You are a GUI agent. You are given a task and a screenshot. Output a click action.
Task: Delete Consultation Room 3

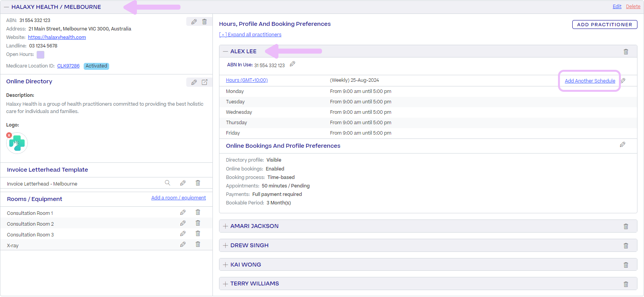click(198, 233)
